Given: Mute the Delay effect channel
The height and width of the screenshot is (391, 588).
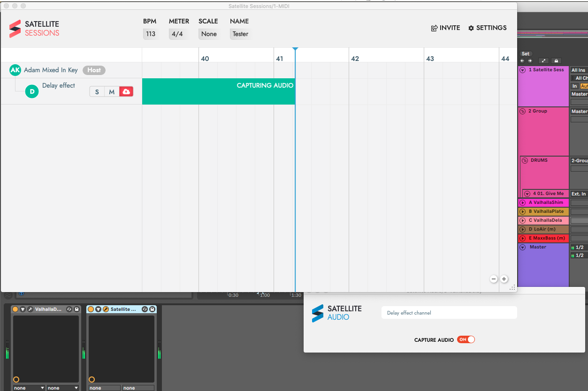Looking at the screenshot, I should pyautogui.click(x=112, y=92).
